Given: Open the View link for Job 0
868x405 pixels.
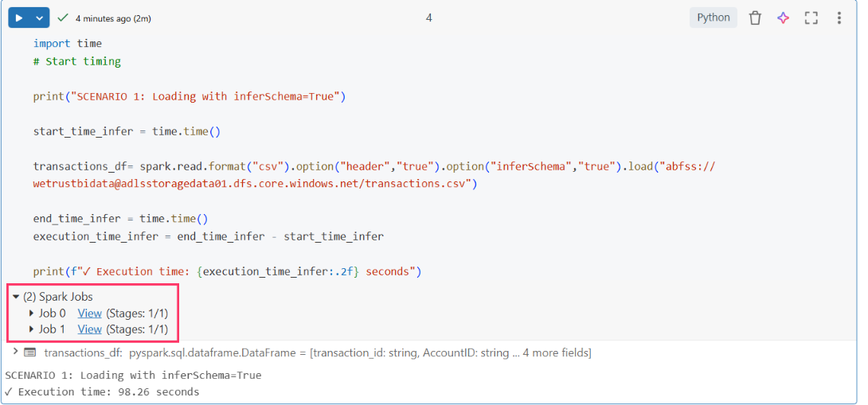Looking at the screenshot, I should point(89,313).
